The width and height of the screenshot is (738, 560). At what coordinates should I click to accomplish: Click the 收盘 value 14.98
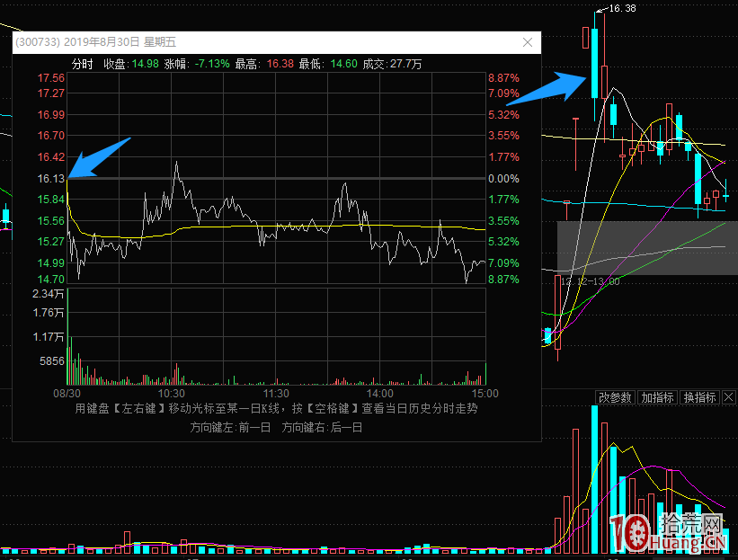pos(145,64)
